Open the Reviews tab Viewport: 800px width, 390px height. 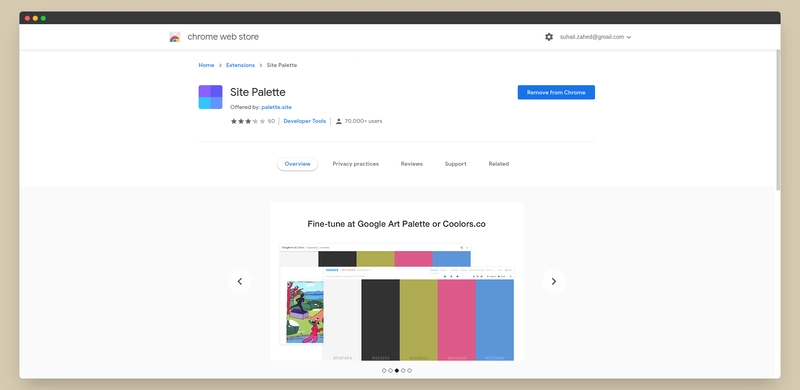pyautogui.click(x=412, y=164)
